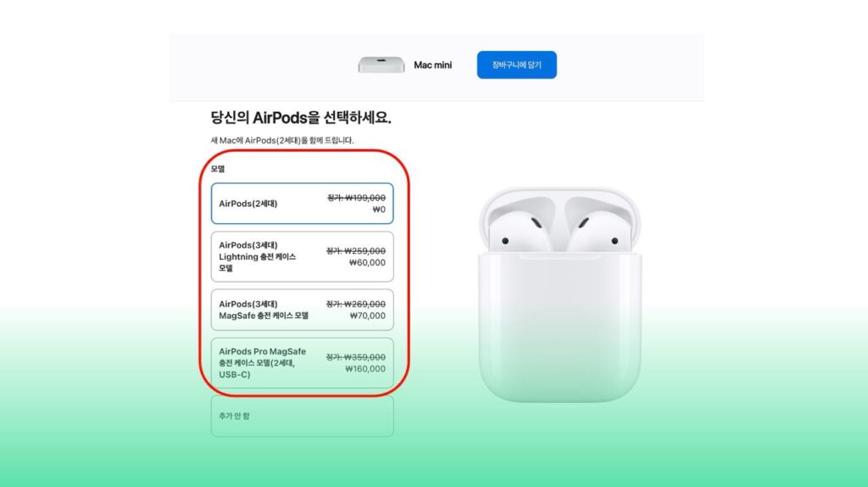Click the struck-through 정가 ₩259,000 text

pos(356,251)
